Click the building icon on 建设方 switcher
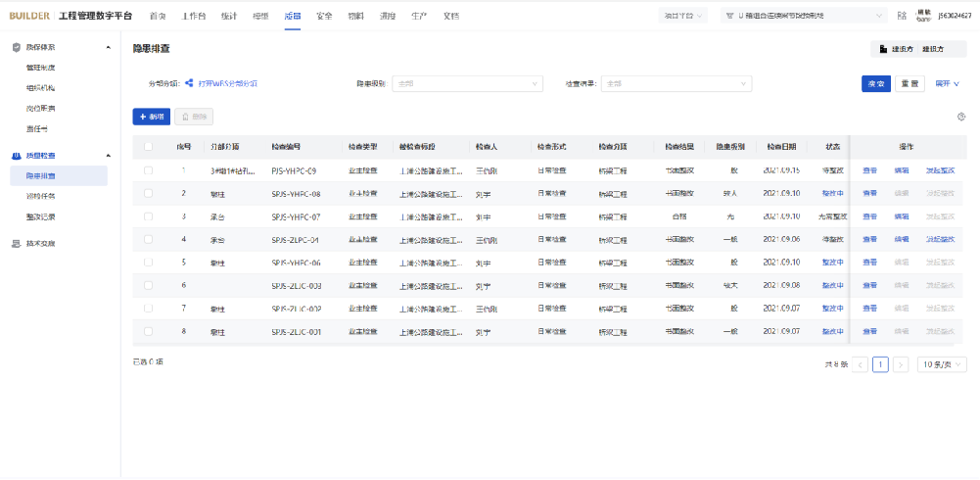 click(x=883, y=49)
